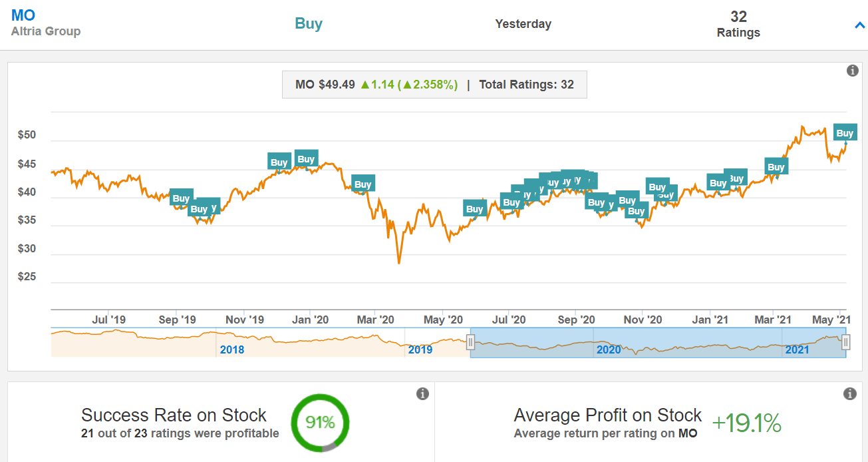
Task: Click 'Average return per rating on MO'
Action: coord(605,434)
